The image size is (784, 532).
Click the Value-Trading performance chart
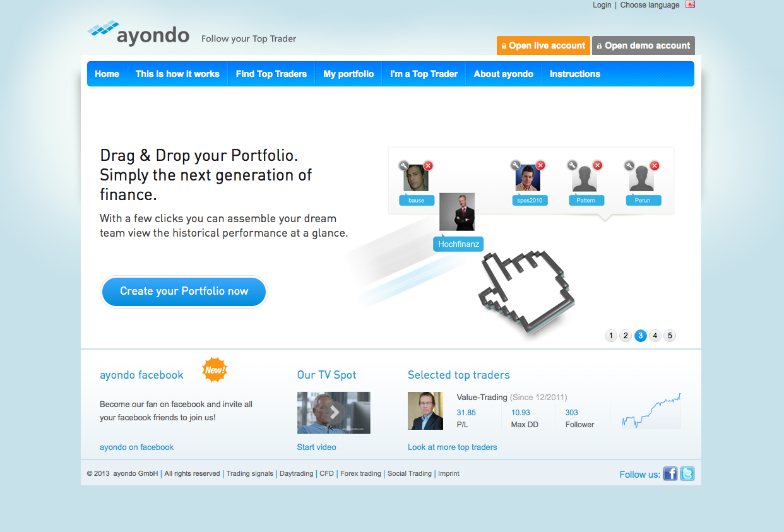coord(651,411)
